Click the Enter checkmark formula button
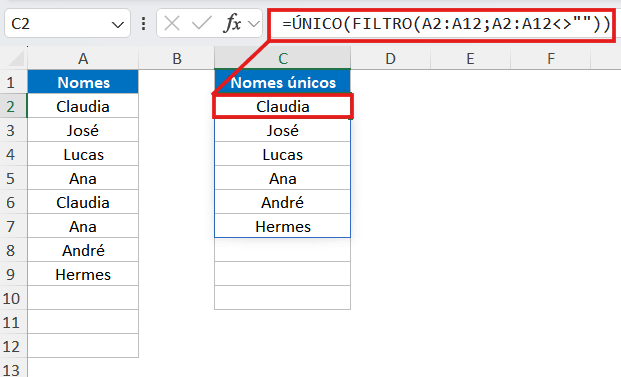621x377 pixels. click(202, 24)
